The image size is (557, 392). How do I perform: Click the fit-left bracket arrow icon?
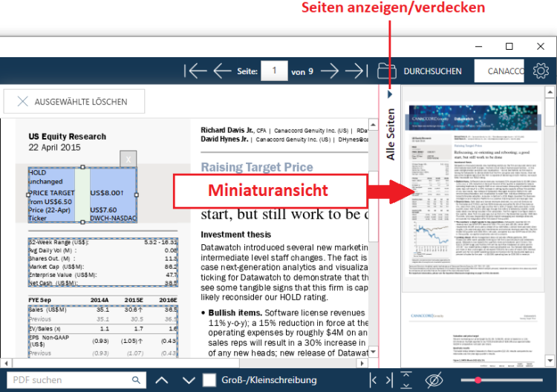(x=373, y=380)
